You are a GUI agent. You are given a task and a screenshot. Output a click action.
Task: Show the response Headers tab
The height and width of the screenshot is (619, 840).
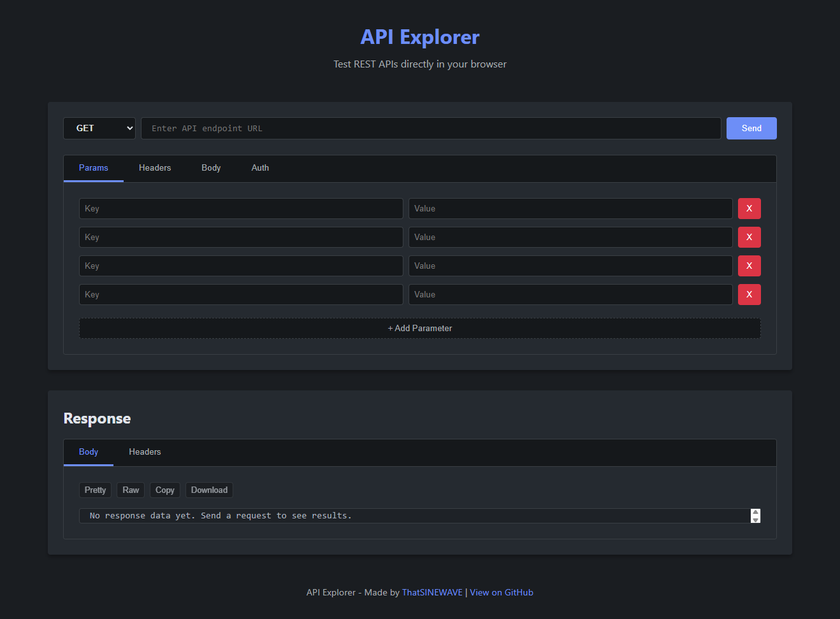(x=145, y=452)
